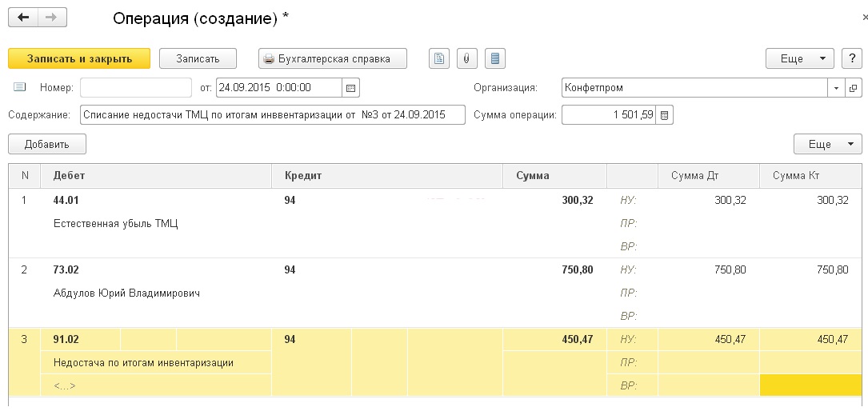Click Записать и закрыть button
This screenshot has height=415, width=868.
[x=79, y=58]
